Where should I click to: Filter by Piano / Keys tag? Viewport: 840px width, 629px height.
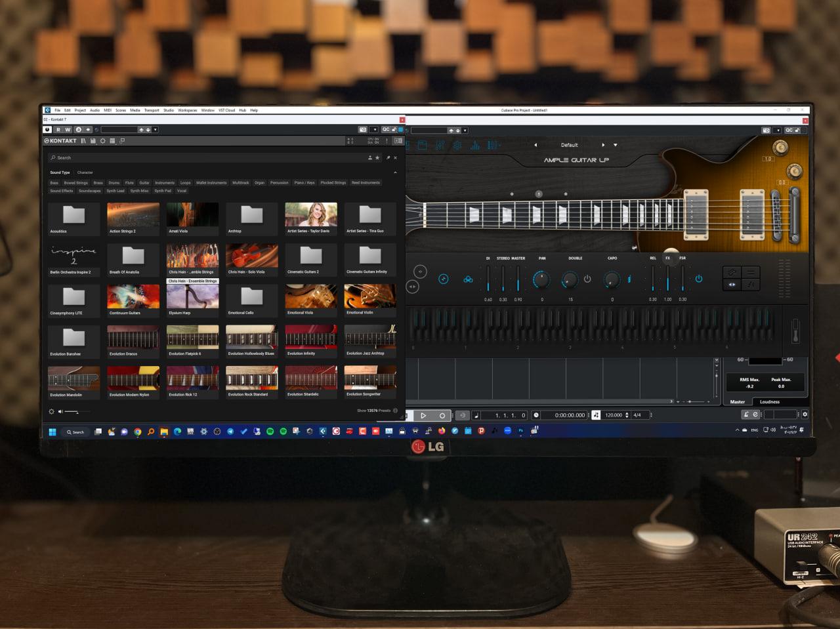(304, 183)
